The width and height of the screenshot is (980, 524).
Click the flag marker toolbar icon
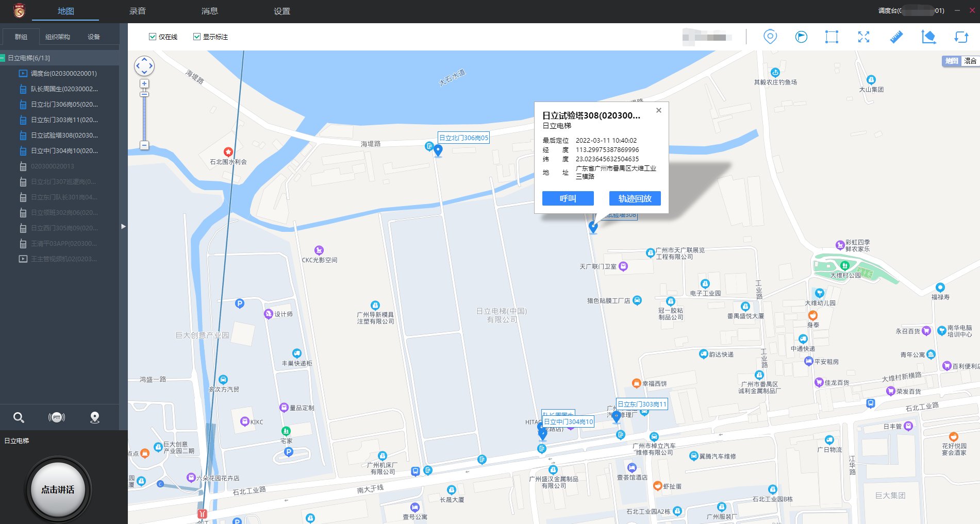coord(801,37)
